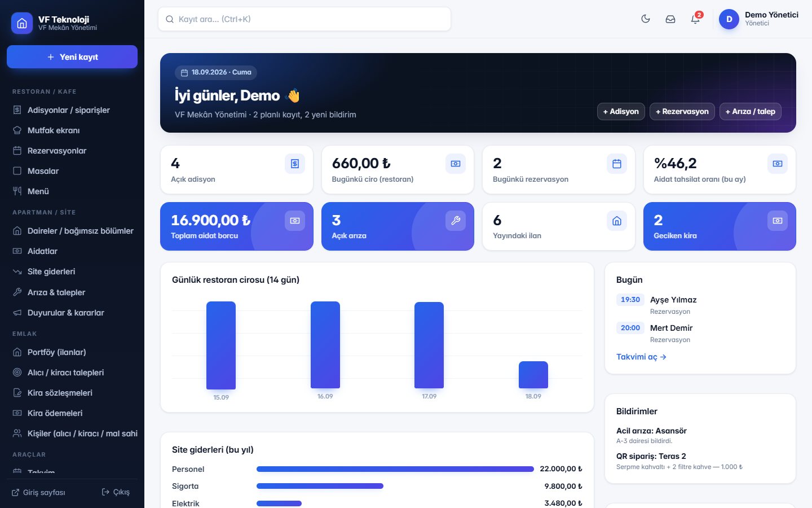Click the Sigorta expense progress bar
The height and width of the screenshot is (508, 812).
click(x=320, y=486)
